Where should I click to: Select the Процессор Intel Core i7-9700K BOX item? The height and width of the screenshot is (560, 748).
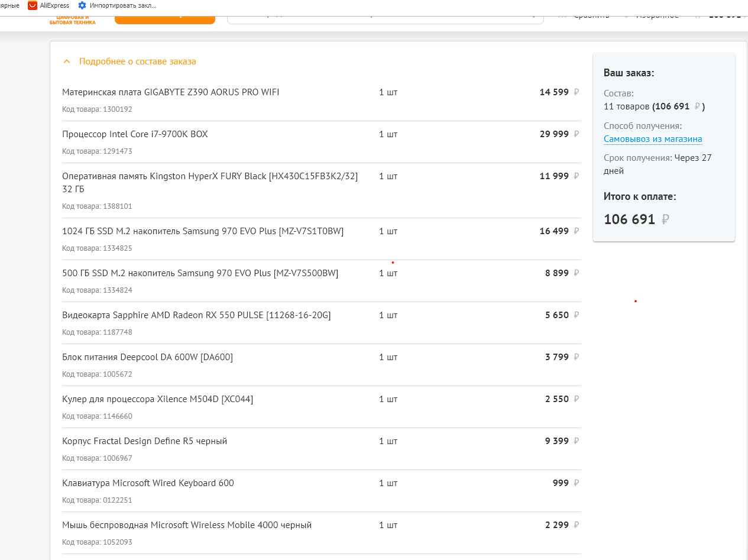(135, 134)
